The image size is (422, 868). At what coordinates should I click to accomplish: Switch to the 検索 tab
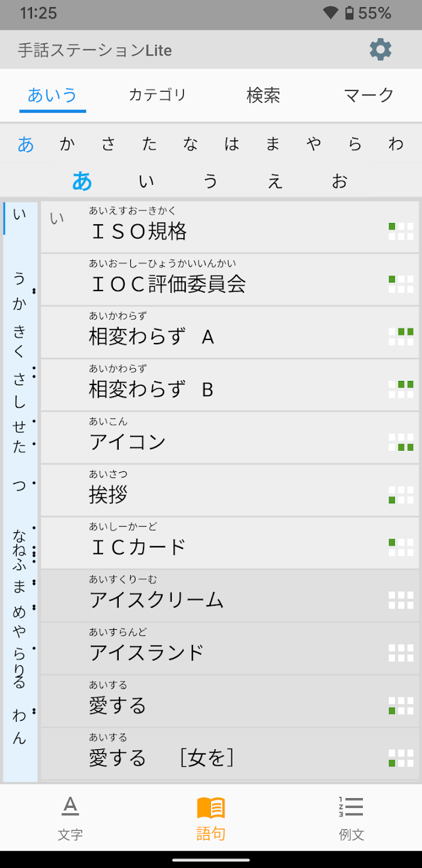coord(263,95)
